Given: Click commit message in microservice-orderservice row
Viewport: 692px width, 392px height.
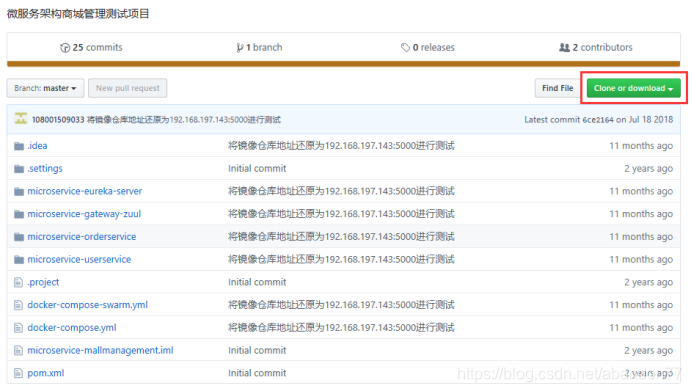Looking at the screenshot, I should click(x=341, y=237).
